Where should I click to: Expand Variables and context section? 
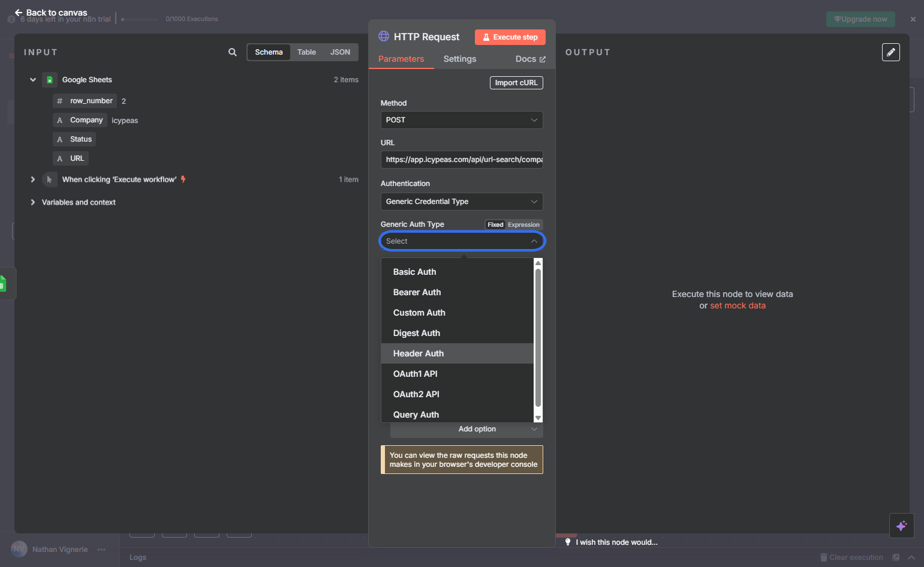click(33, 202)
